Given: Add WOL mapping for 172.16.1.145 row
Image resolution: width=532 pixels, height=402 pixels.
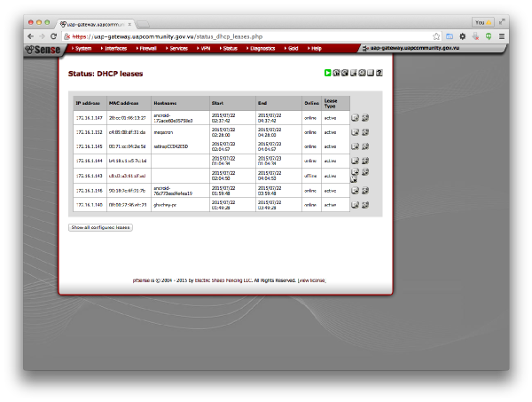Looking at the screenshot, I should (x=365, y=146).
